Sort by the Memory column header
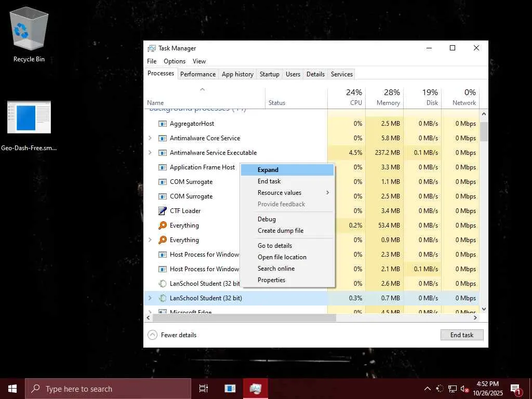The width and height of the screenshot is (532, 399). pos(384,97)
